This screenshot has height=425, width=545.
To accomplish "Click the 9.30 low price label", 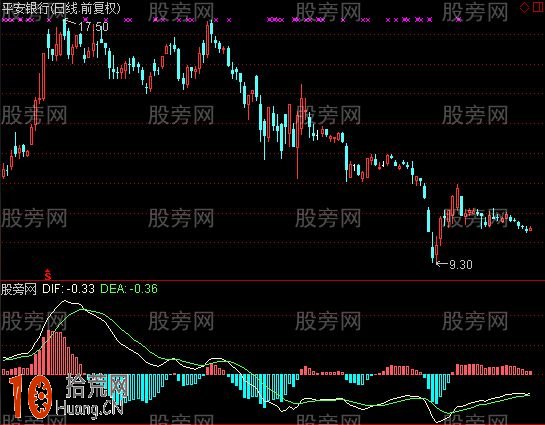I will point(461,265).
